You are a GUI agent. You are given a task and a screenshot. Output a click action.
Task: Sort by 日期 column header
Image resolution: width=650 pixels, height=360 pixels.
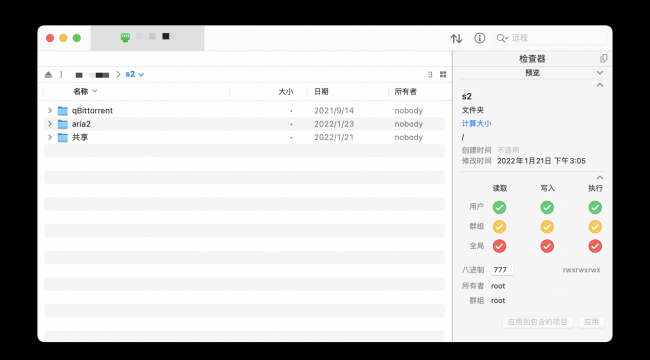click(321, 92)
